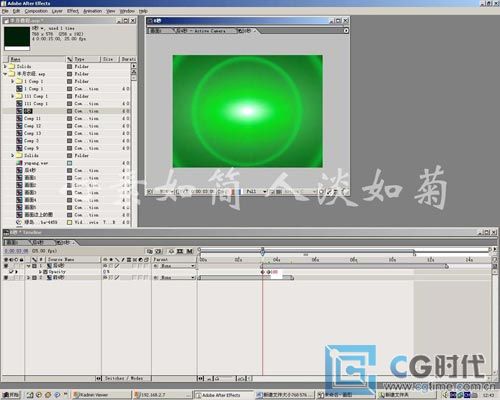Click the green composition preview image
This screenshot has width=500, height=400.
coord(248,111)
